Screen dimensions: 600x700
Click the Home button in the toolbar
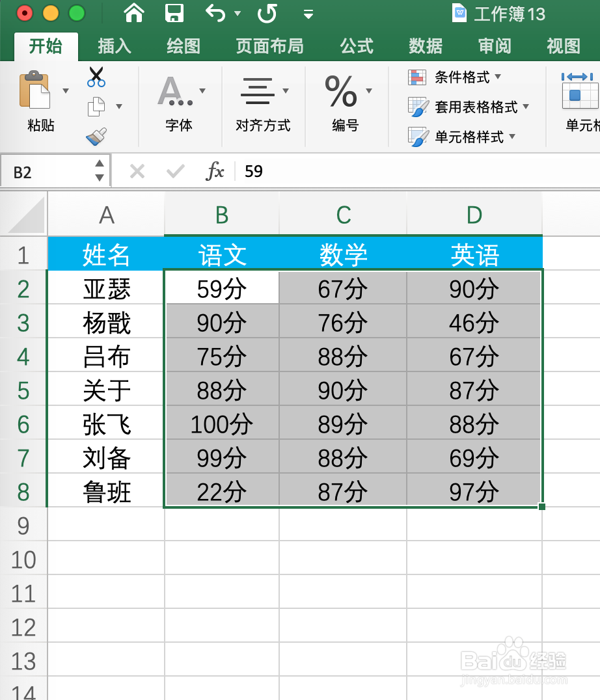[133, 12]
